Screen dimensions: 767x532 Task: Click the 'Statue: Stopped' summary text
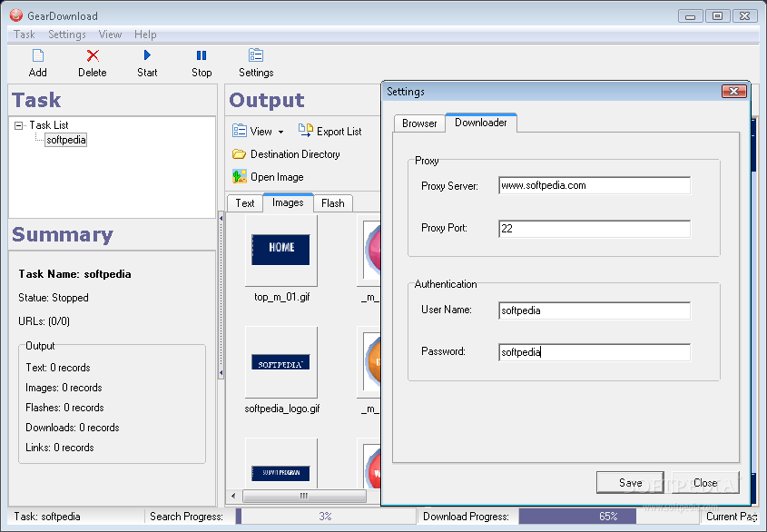click(x=54, y=298)
